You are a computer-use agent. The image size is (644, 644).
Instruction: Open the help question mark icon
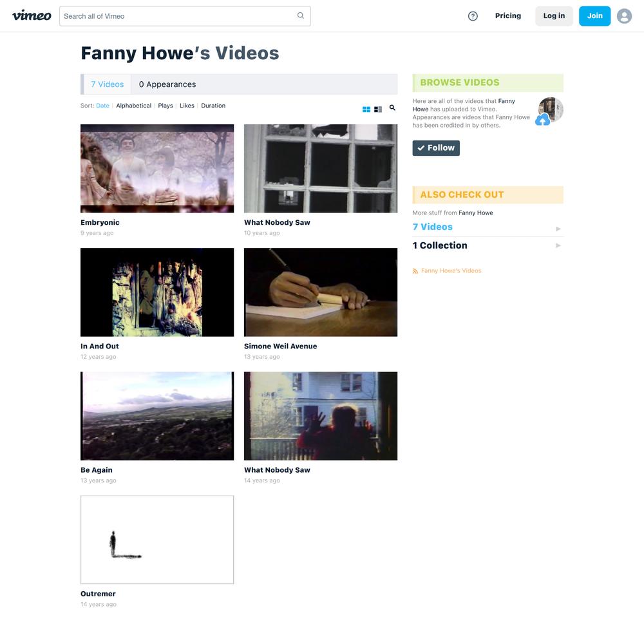click(x=473, y=16)
